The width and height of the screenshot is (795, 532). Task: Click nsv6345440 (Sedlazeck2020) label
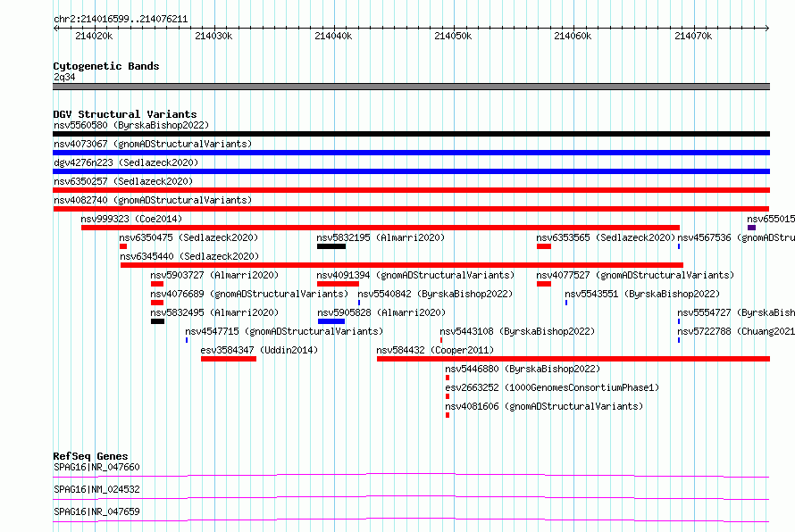pyautogui.click(x=189, y=256)
